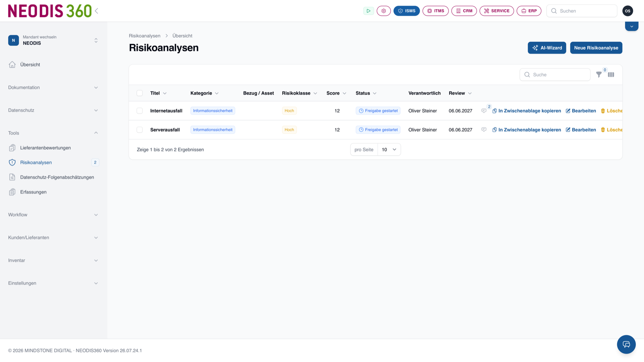
Task: Open Lieferantenbewertungen in the sidebar
Action: pyautogui.click(x=45, y=148)
